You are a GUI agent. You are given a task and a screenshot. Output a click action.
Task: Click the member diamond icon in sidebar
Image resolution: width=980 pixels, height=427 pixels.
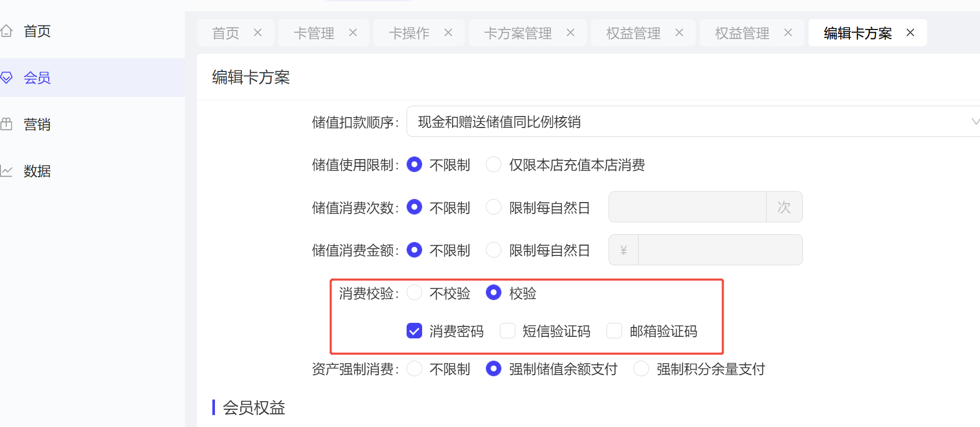point(6,78)
